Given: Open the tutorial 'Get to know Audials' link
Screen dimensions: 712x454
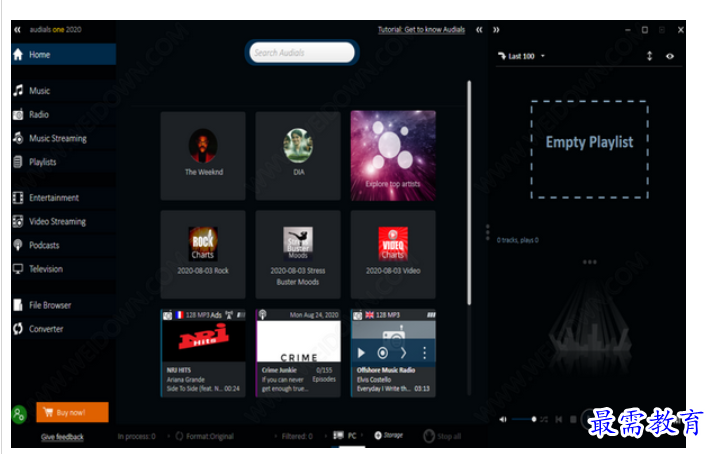Looking at the screenshot, I should 421,30.
